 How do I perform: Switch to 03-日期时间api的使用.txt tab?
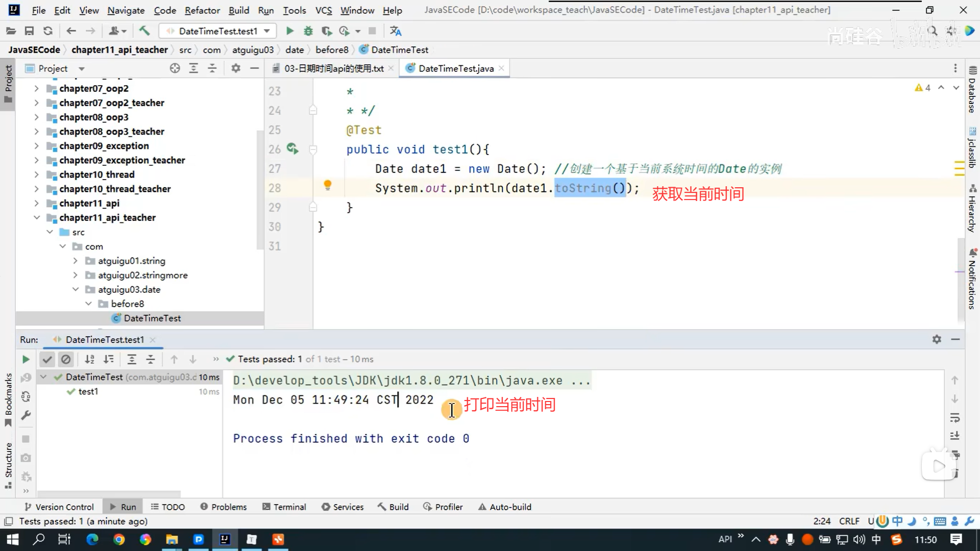click(333, 68)
